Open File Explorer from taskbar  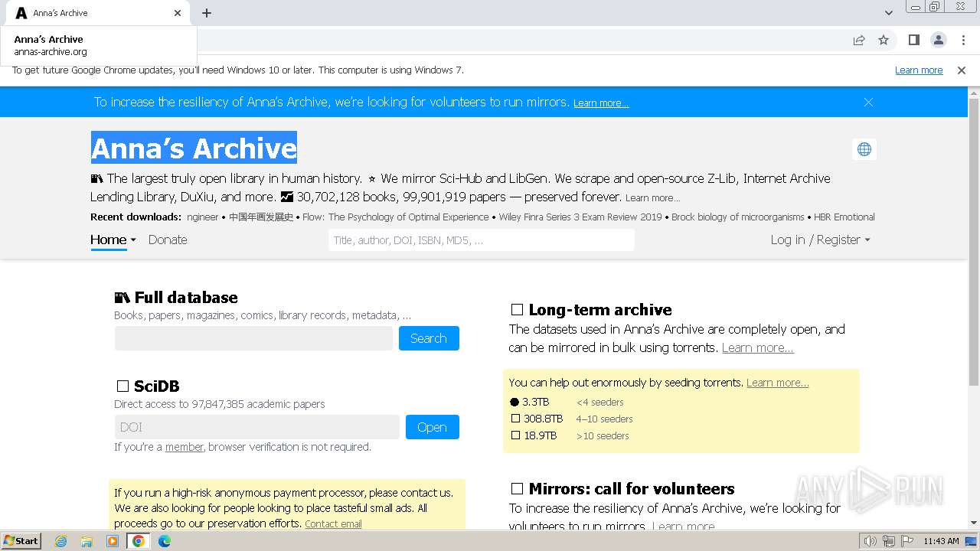point(87,541)
